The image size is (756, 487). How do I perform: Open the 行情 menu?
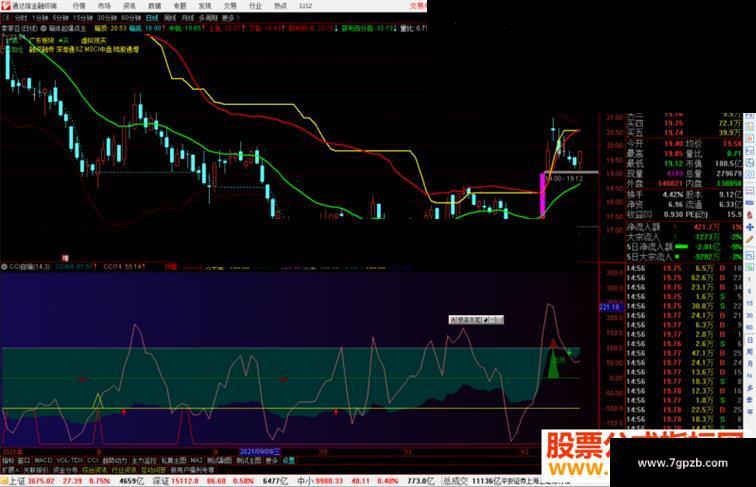click(79, 6)
